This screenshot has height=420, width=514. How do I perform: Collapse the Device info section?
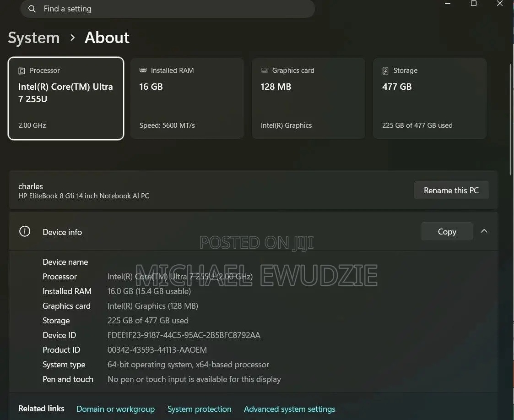coord(484,231)
